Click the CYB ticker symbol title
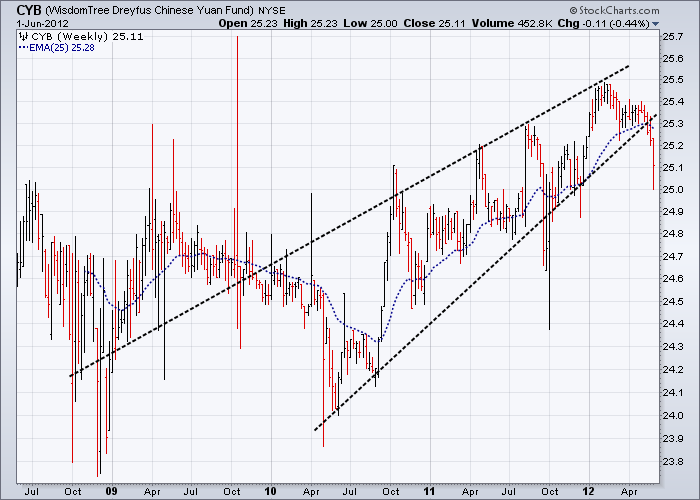700x500 pixels. coord(29,10)
